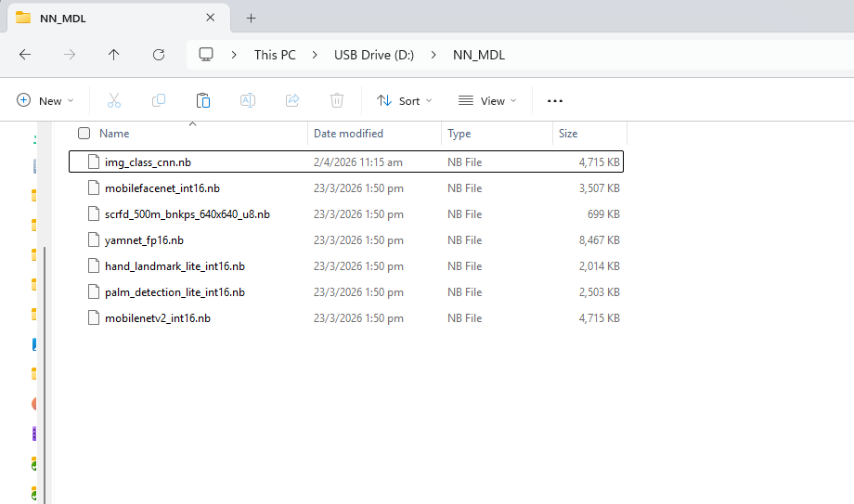Expand chevron after USB Drive (D:) breadcrumb
The height and width of the screenshot is (504, 854).
433,55
